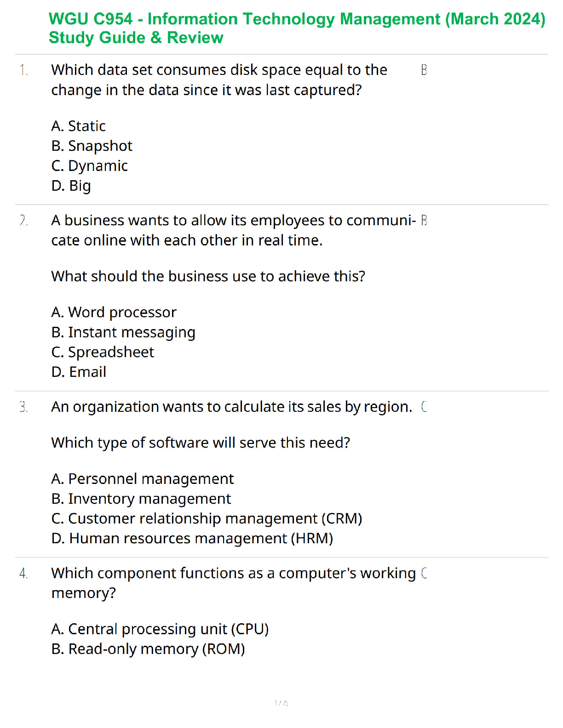
Task: Choose 'A. Central processing unit (CPU)'
Action: click(x=160, y=629)
